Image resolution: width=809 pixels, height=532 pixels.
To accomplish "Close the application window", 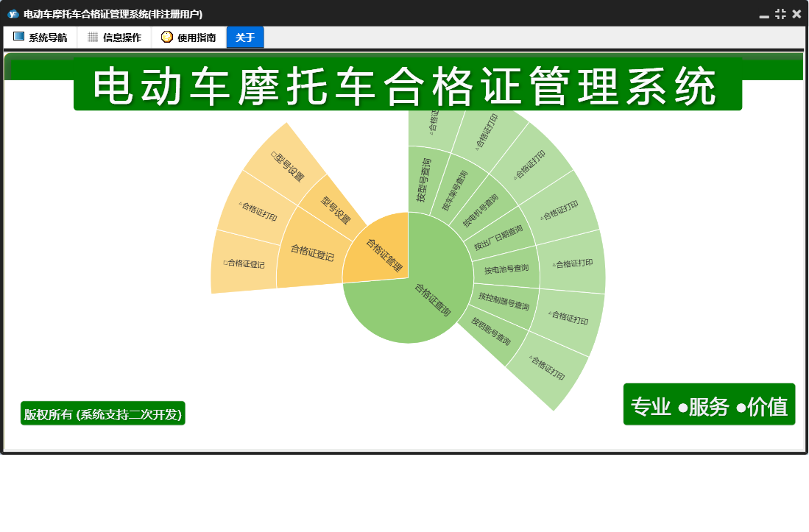I will point(796,15).
